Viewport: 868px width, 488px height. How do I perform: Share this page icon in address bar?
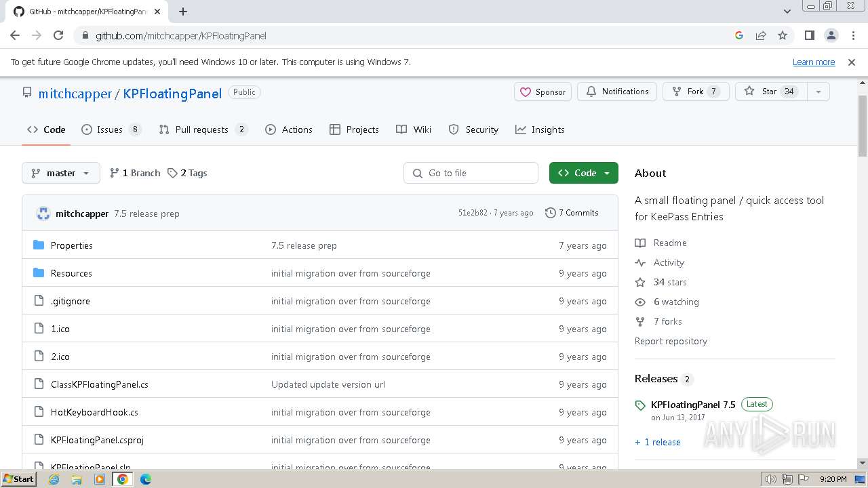click(761, 35)
